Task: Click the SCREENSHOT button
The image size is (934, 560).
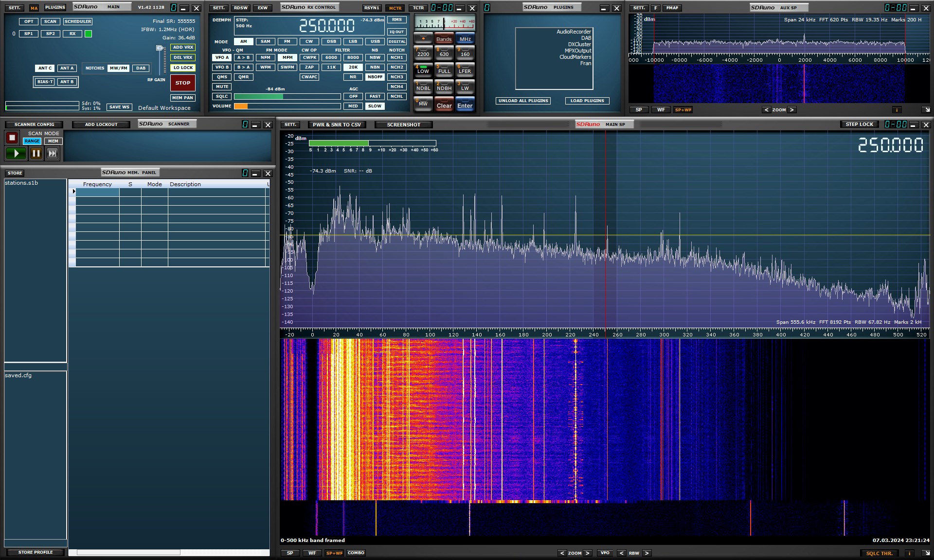Action: tap(403, 125)
